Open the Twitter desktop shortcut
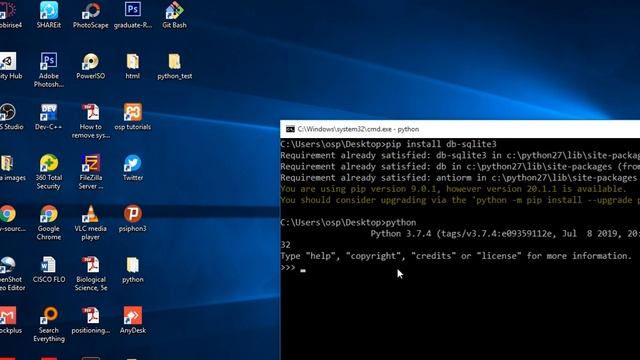This screenshot has width=640, height=360. [133, 168]
